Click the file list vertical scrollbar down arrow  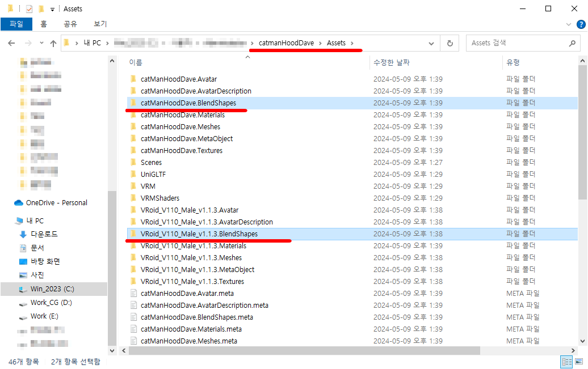(x=582, y=341)
